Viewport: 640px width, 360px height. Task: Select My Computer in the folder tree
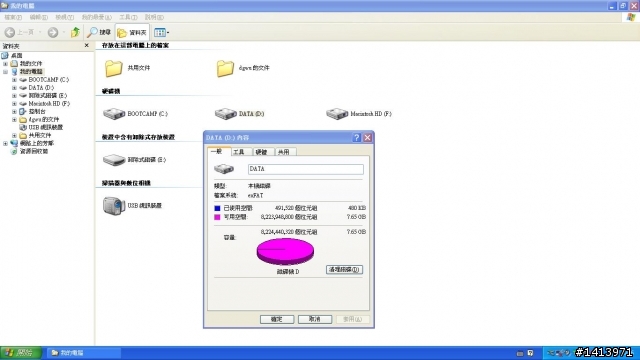pyautogui.click(x=31, y=71)
